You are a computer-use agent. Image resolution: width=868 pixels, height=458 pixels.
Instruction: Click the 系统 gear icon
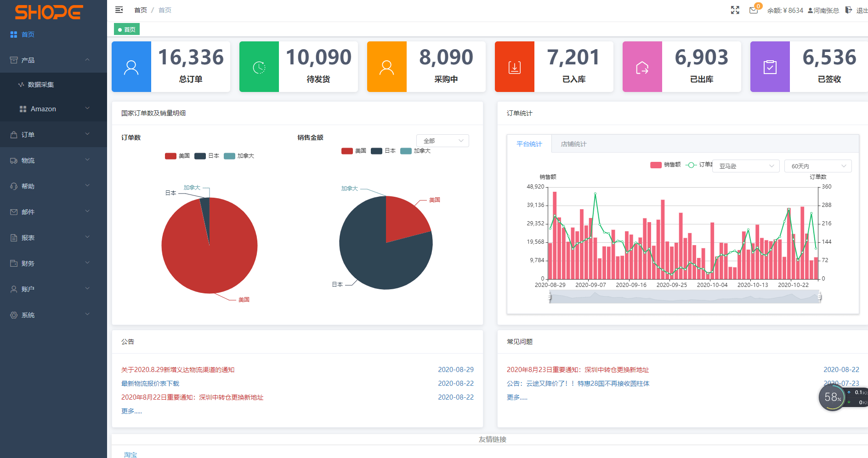point(13,315)
